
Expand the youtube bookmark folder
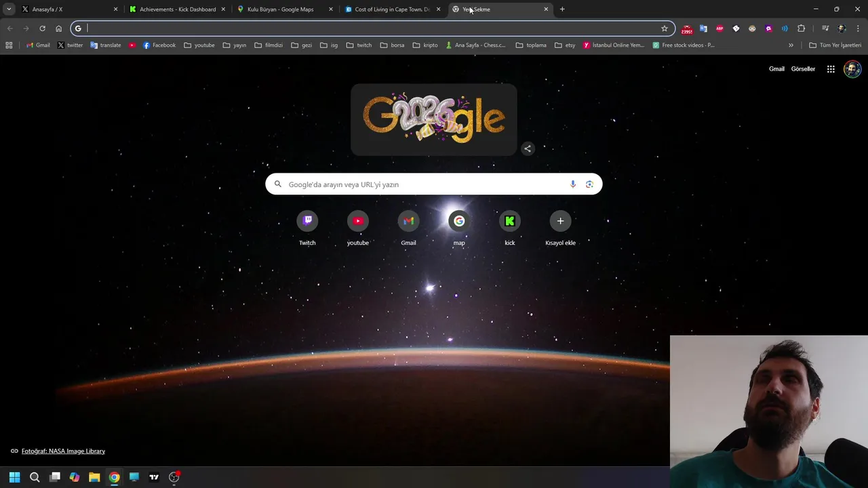tap(199, 45)
